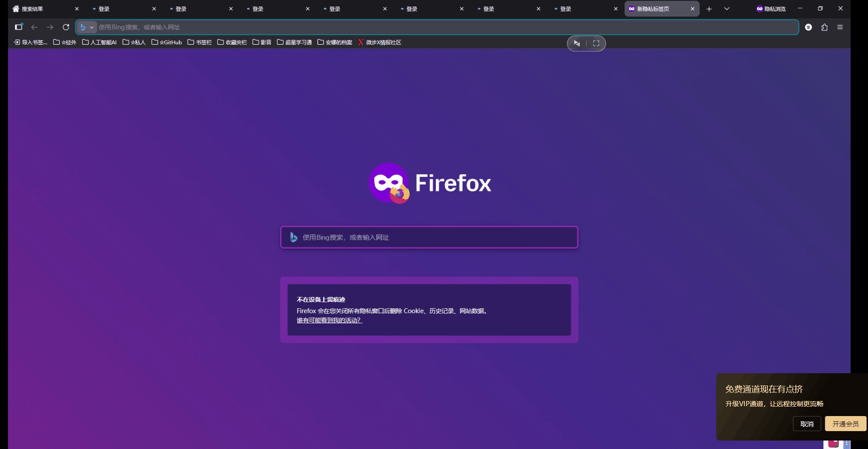
Task: Open the Firefox View icon in the toolbar
Action: (19, 27)
